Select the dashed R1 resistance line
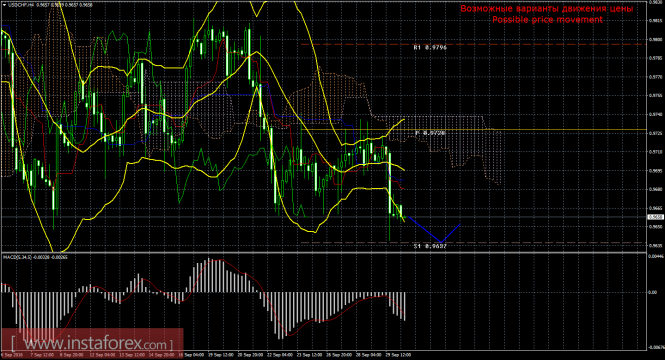This screenshot has height=360, width=665. (x=474, y=44)
